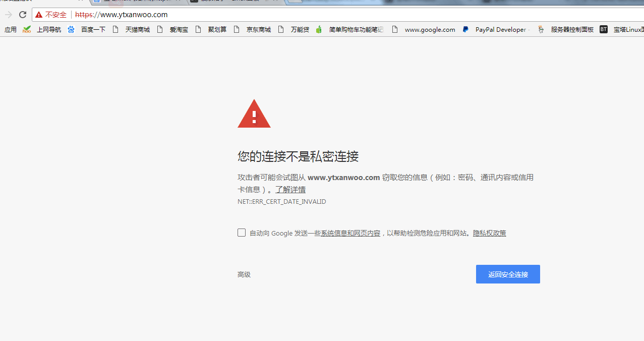Open the 京东商城 bookmark
Viewport: 644px width, 341px height.
tap(258, 29)
